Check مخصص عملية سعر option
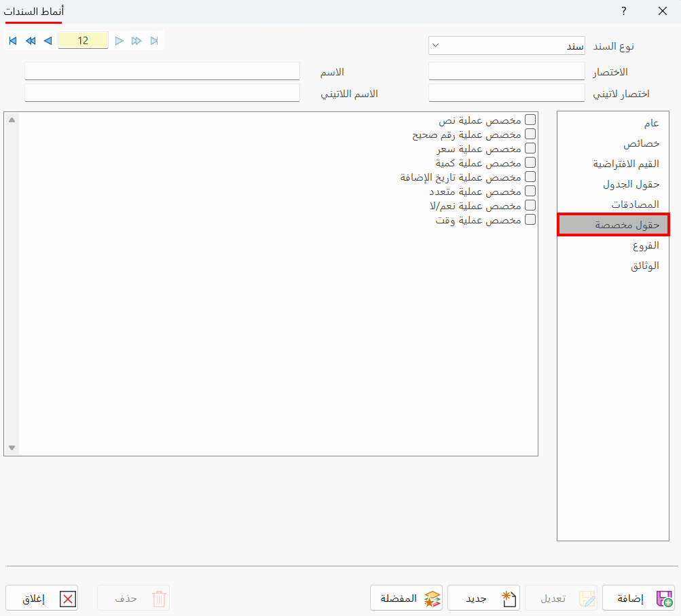Screen dimensions: 681x616 click(x=530, y=148)
